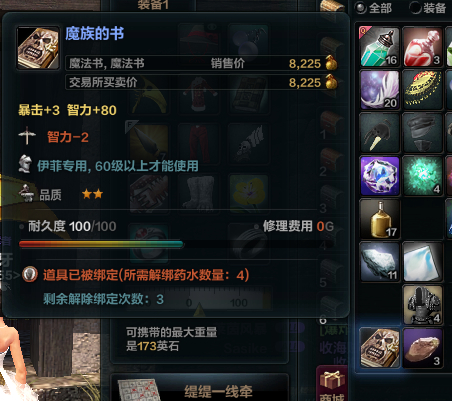Image resolution: width=452 pixels, height=401 pixels.
Task: Select the black armor item with count 4
Action: point(422,305)
